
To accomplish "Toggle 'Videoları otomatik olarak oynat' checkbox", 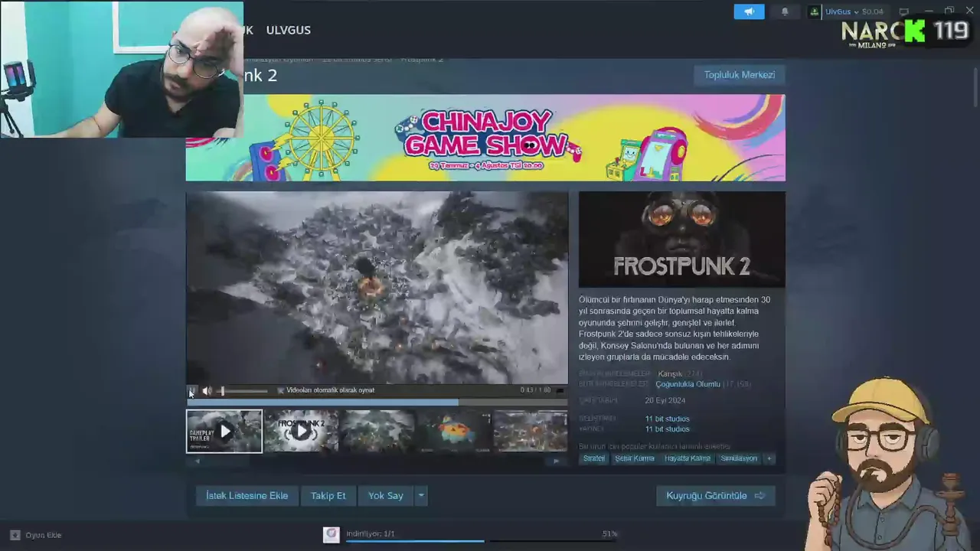I will tap(281, 390).
